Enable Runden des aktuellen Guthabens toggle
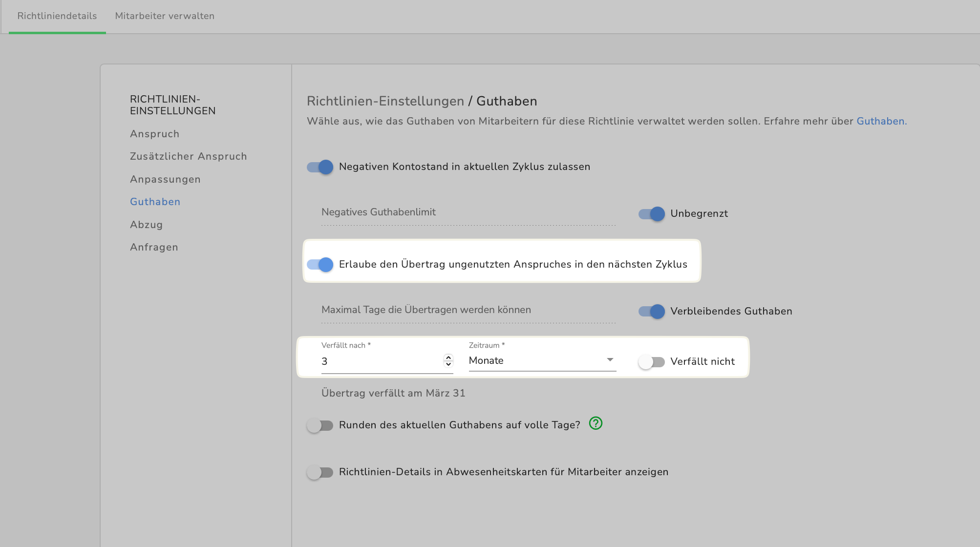Screen dimensions: 980x547 point(320,425)
